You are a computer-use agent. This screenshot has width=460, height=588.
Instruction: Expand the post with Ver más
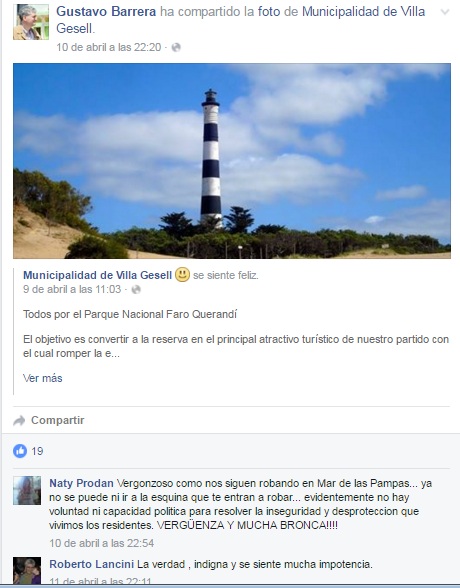[42, 378]
